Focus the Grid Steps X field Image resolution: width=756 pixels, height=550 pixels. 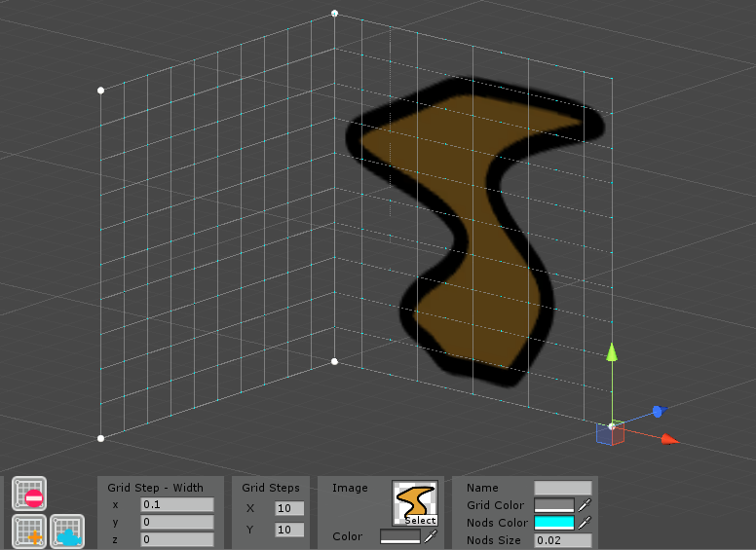[x=289, y=508]
